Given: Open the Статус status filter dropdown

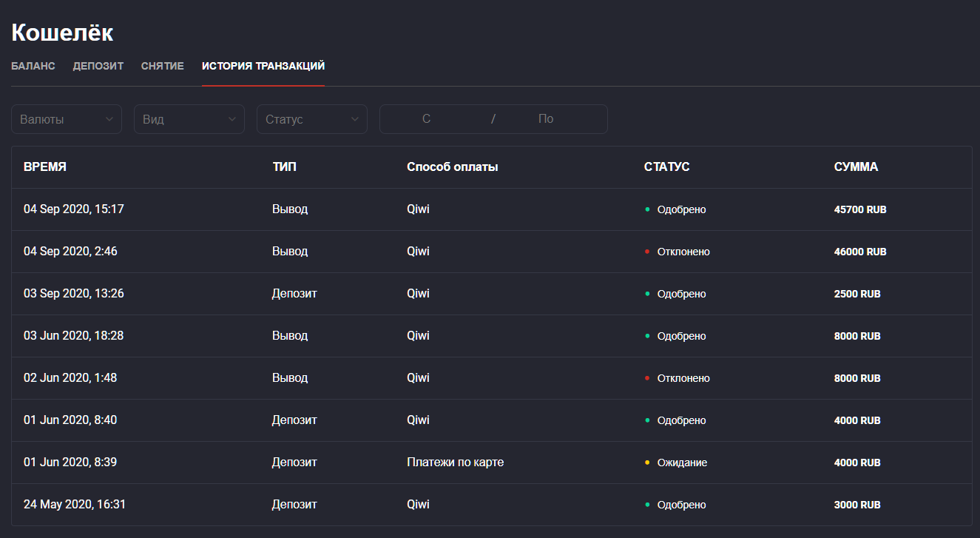Looking at the screenshot, I should coord(312,119).
